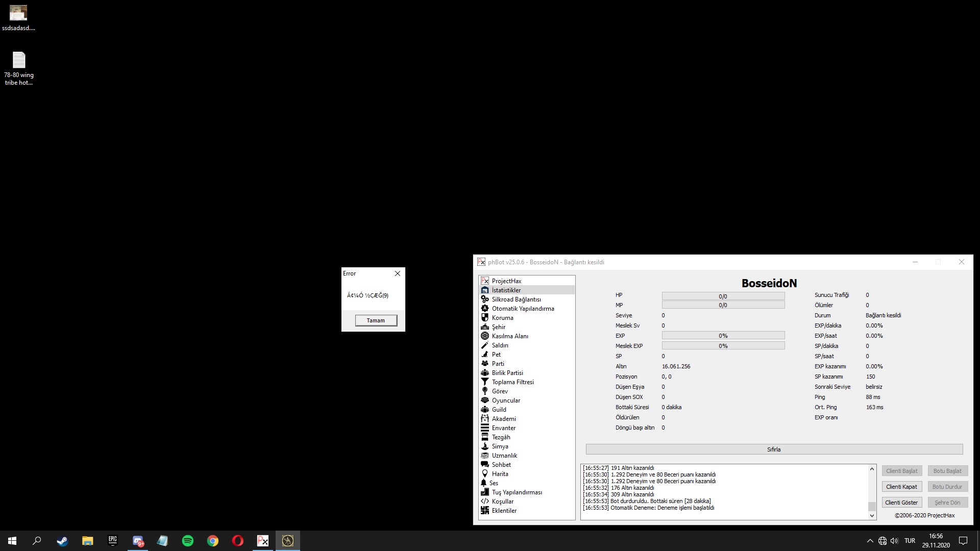Open Opera browser from taskbar

(x=238, y=541)
